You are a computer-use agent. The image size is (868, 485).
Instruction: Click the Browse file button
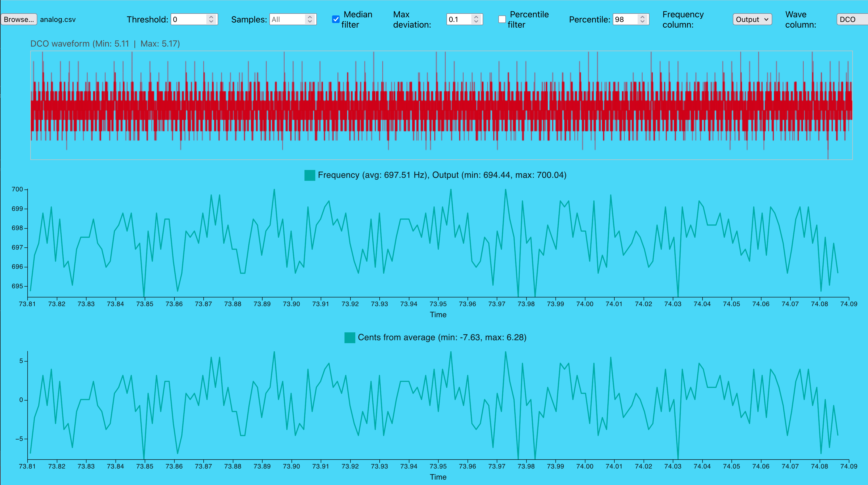[19, 19]
